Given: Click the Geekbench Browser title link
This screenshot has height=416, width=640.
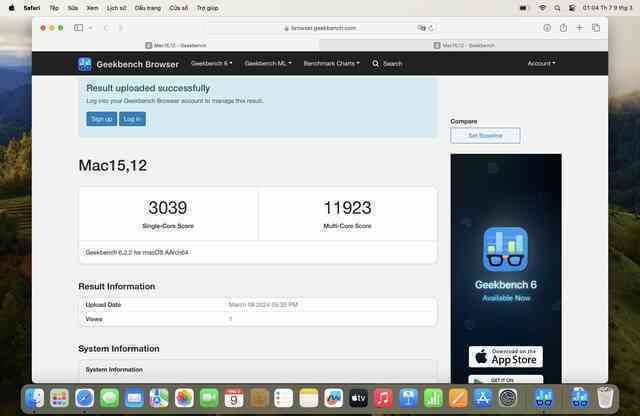Looking at the screenshot, I should 138,64.
